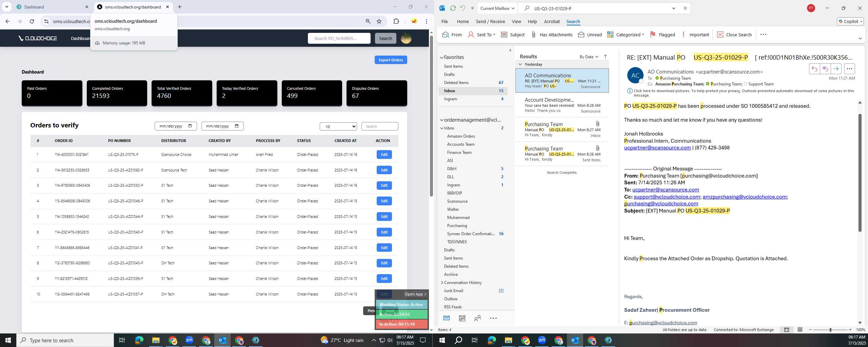The width and height of the screenshot is (868, 347).
Task: Filter search by Has Attachments
Action: [552, 35]
